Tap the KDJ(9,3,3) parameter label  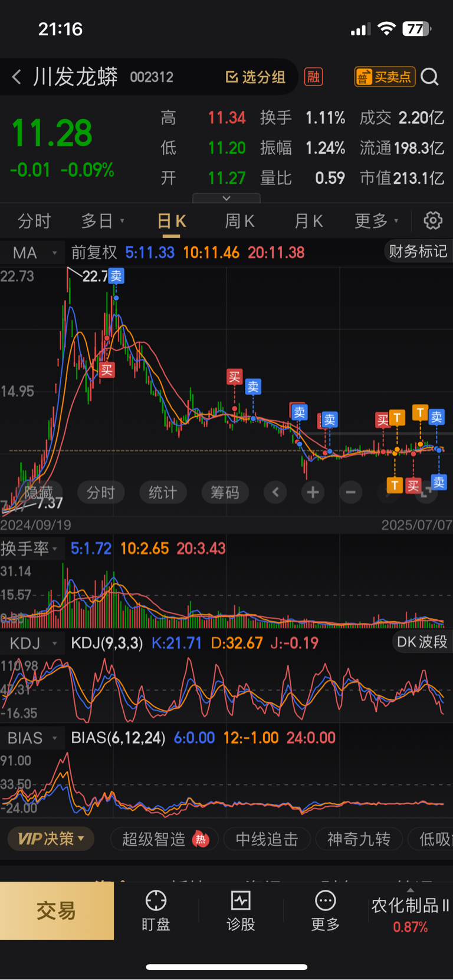[x=107, y=643]
